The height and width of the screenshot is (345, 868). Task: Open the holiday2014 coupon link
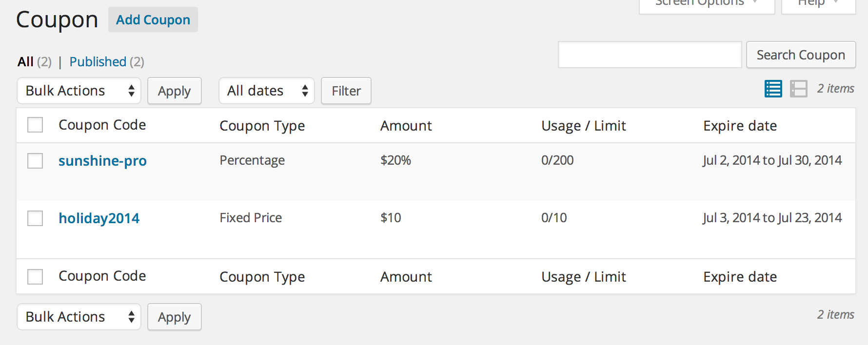pyautogui.click(x=99, y=218)
